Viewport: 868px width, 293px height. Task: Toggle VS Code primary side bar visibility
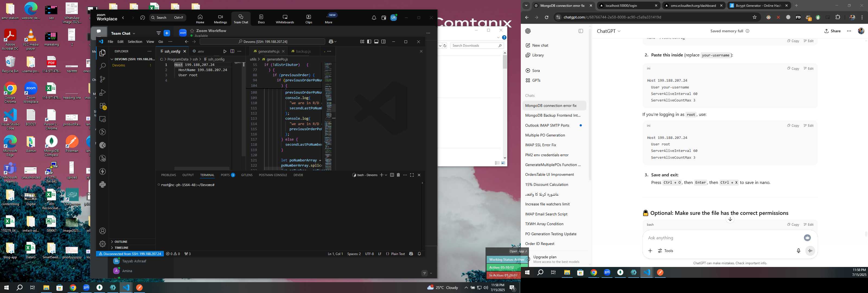point(369,42)
